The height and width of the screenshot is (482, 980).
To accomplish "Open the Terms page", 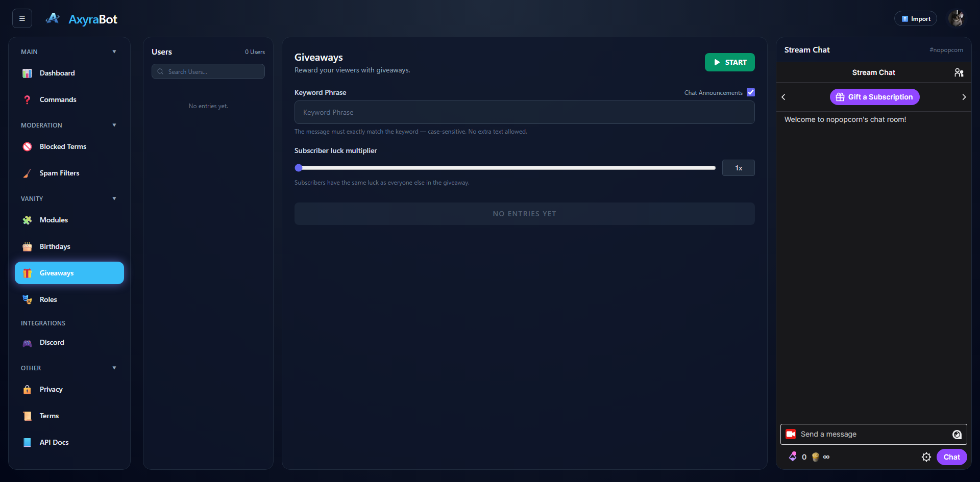I will 69,416.
